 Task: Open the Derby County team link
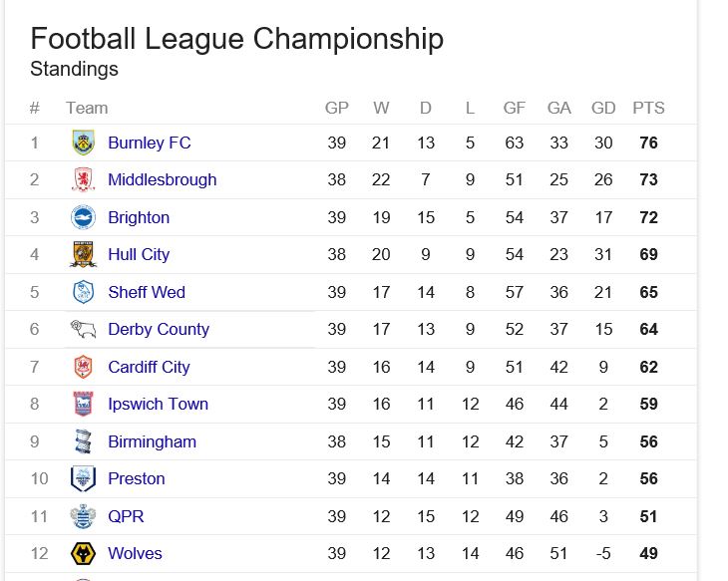[159, 330]
